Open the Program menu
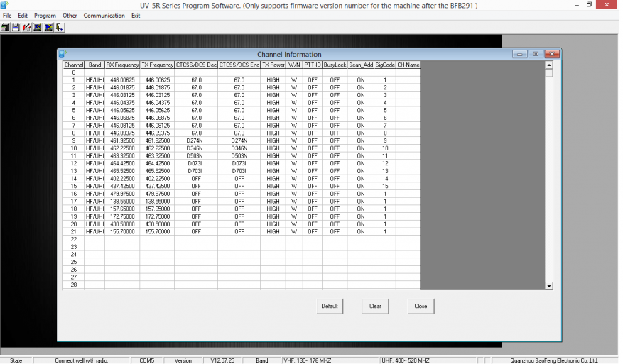Screen dimensions: 623x364 point(45,16)
